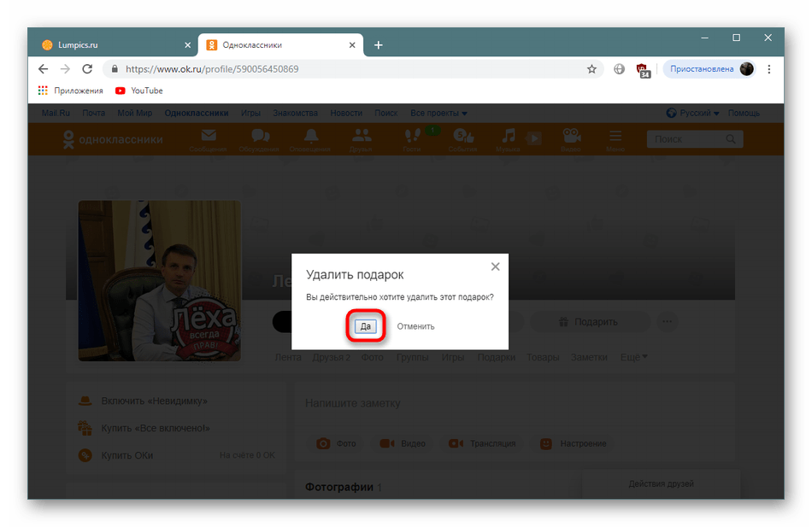The height and width of the screenshot is (527, 812).
Task: Open the Заметки profile tab
Action: [589, 357]
